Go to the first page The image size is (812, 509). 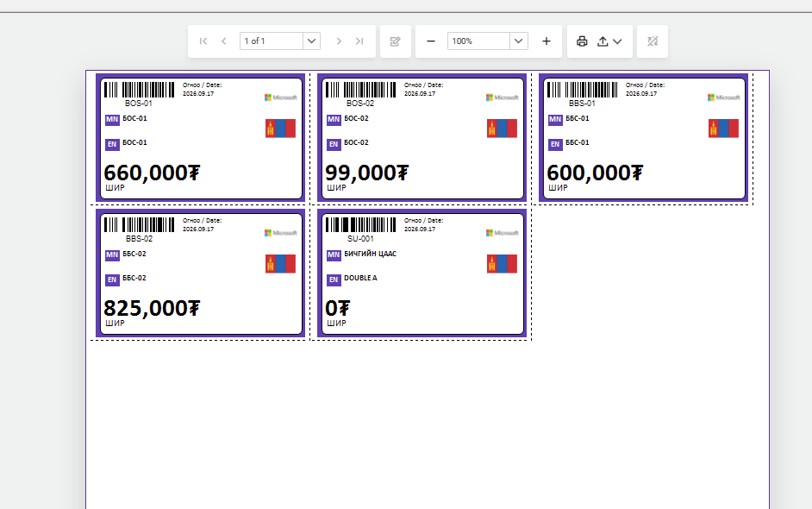click(203, 41)
